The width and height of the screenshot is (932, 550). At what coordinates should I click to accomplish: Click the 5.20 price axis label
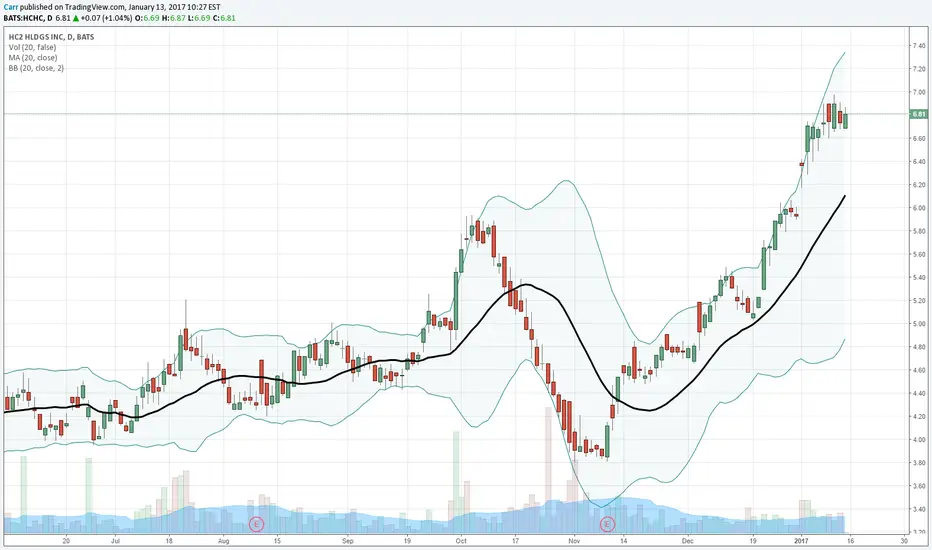(x=918, y=301)
